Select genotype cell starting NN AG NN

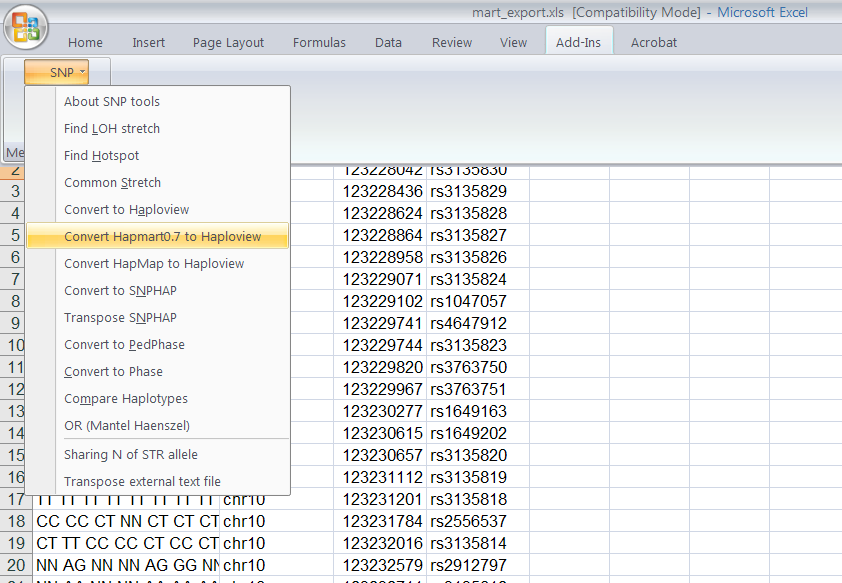click(126, 565)
